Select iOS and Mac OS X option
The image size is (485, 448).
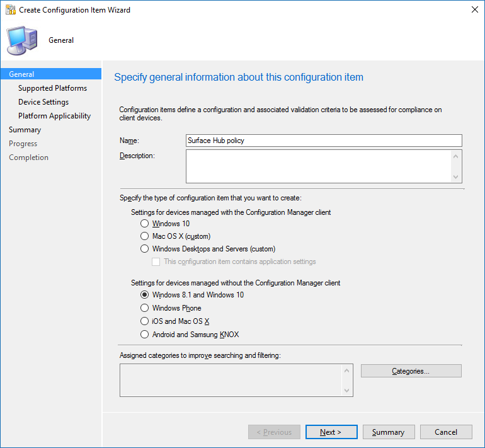pos(145,321)
